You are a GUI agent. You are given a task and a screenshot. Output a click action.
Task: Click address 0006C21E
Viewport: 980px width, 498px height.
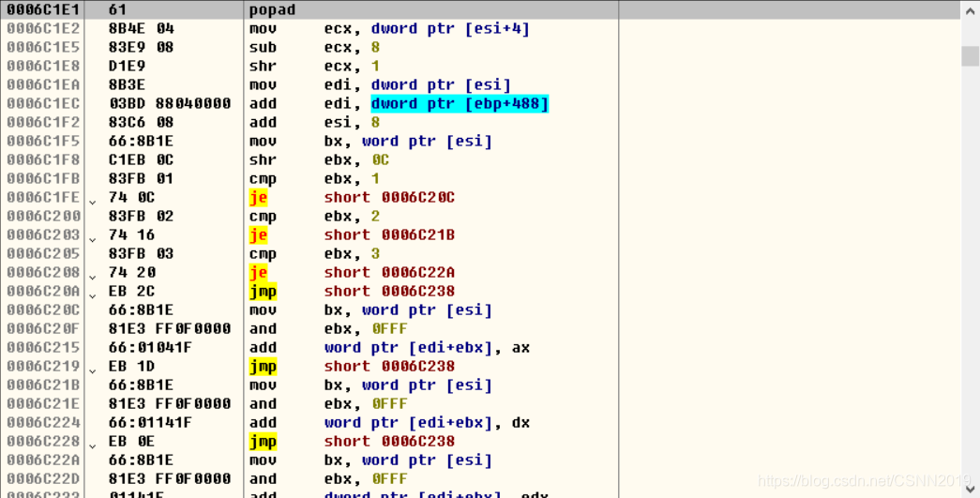(x=44, y=403)
